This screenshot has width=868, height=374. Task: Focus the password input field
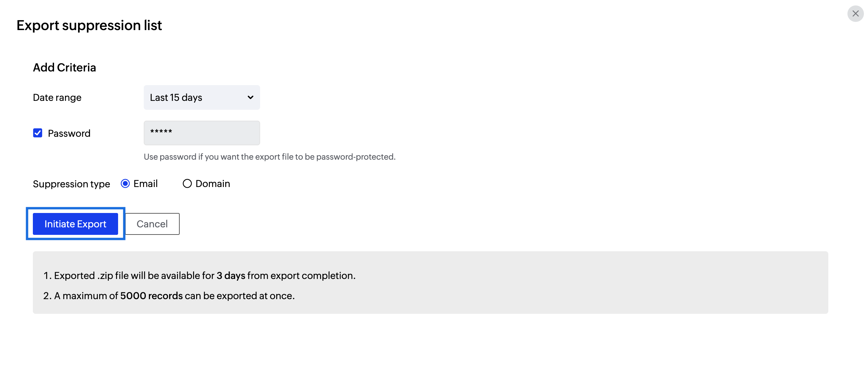point(201,133)
